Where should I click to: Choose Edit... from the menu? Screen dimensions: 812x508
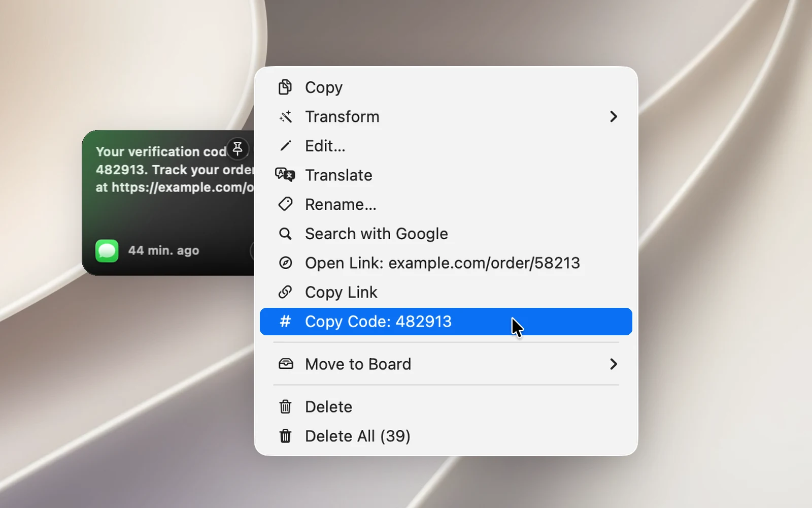446,146
